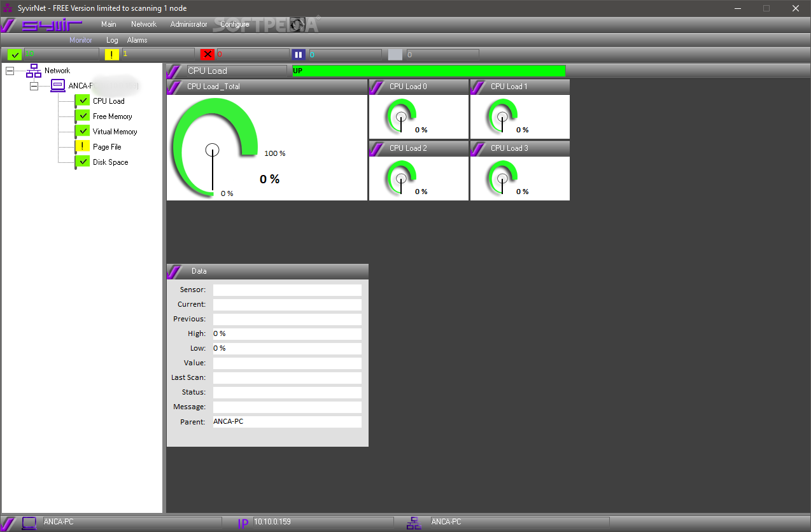Click the green check icon beside Disk Space
Image resolution: width=811 pixels, height=532 pixels.
[x=83, y=162]
